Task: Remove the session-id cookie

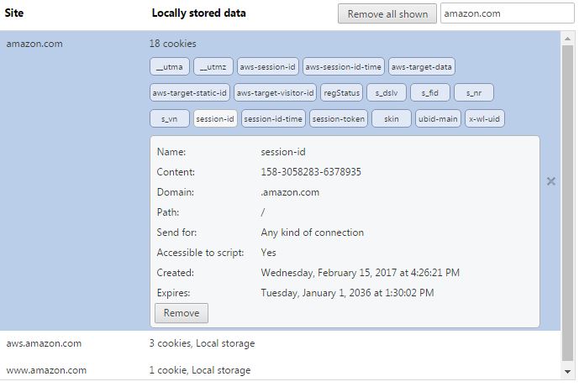Action: [182, 313]
